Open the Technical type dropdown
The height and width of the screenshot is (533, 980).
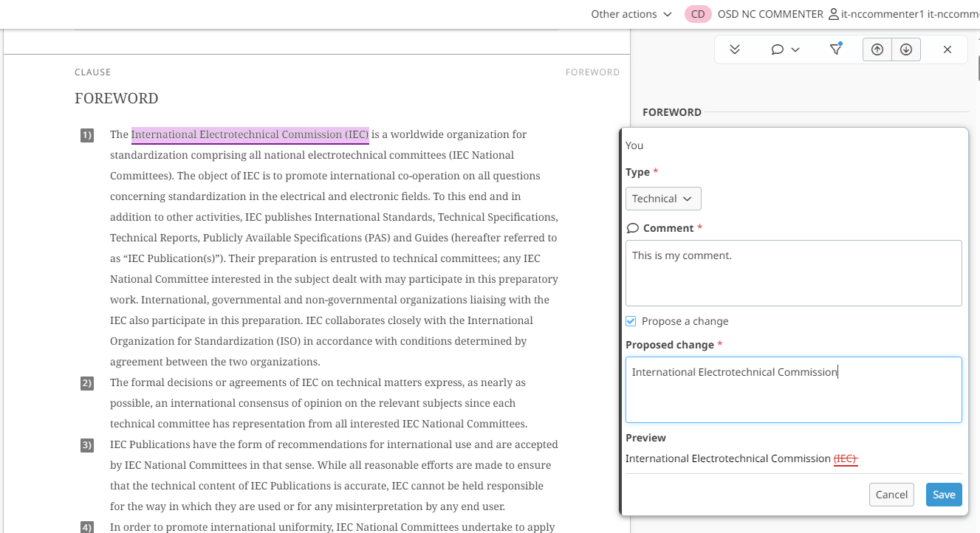point(663,199)
